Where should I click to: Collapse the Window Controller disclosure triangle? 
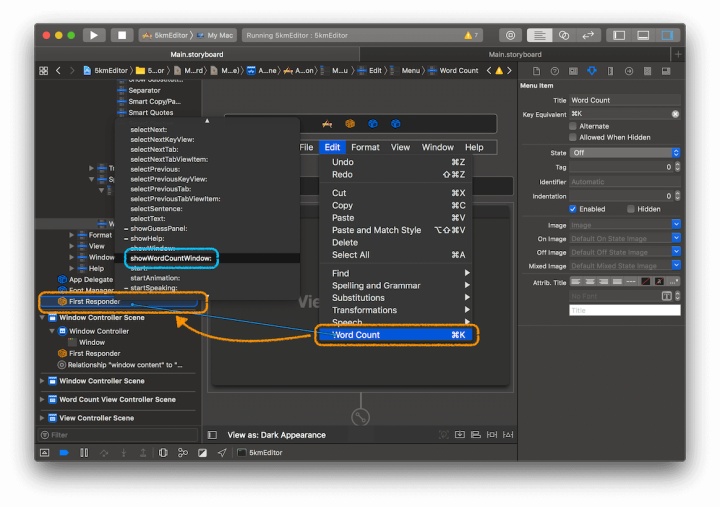(x=52, y=331)
